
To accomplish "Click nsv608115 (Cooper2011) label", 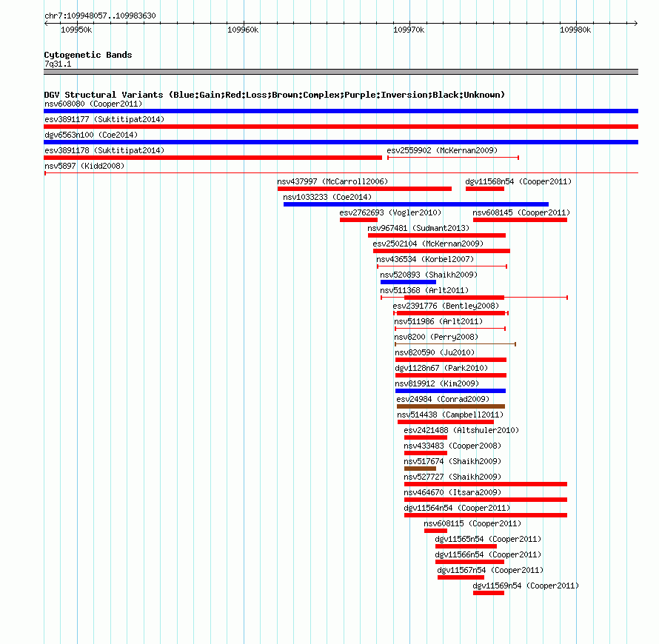I will 472,523.
